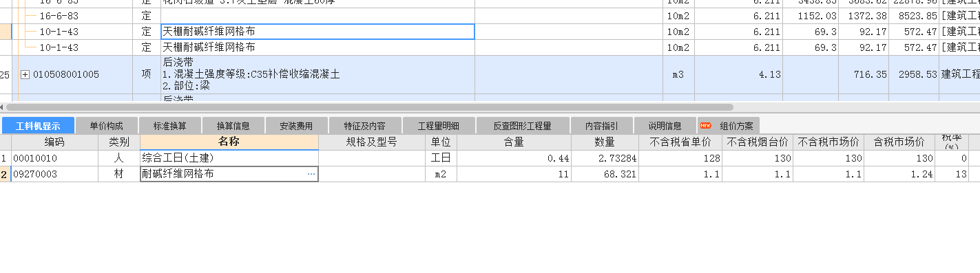Select the 不含税市场价 column header
The width and height of the screenshot is (980, 273).
click(x=828, y=142)
